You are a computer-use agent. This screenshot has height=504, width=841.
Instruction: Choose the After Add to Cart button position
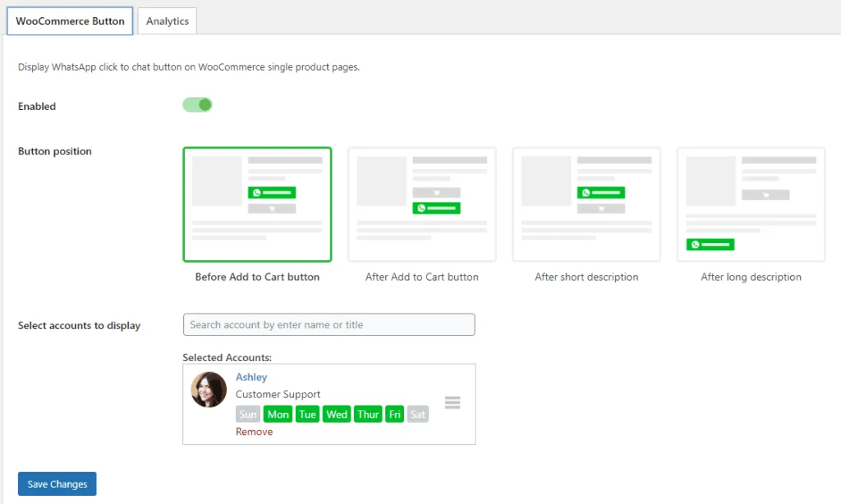click(x=421, y=204)
